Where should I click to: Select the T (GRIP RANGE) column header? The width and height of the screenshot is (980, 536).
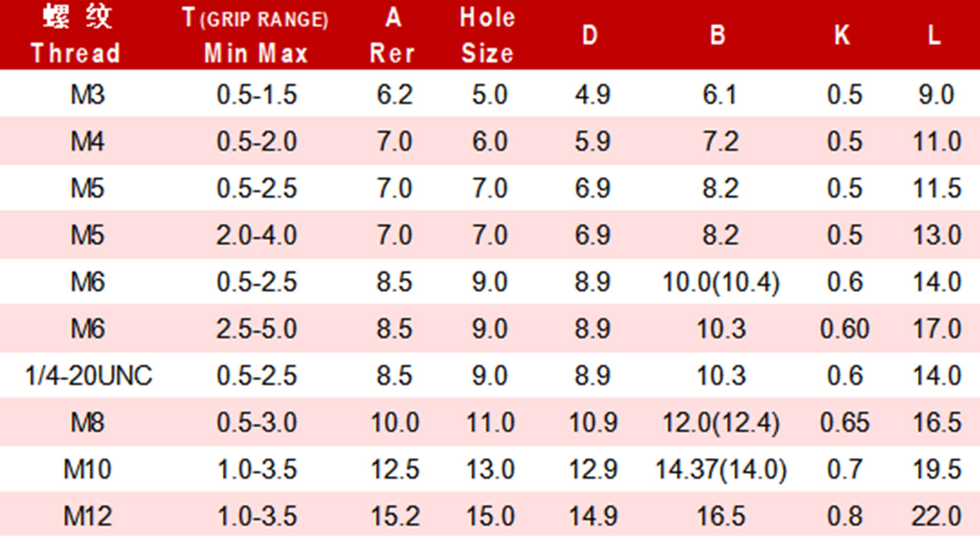[x=256, y=36]
